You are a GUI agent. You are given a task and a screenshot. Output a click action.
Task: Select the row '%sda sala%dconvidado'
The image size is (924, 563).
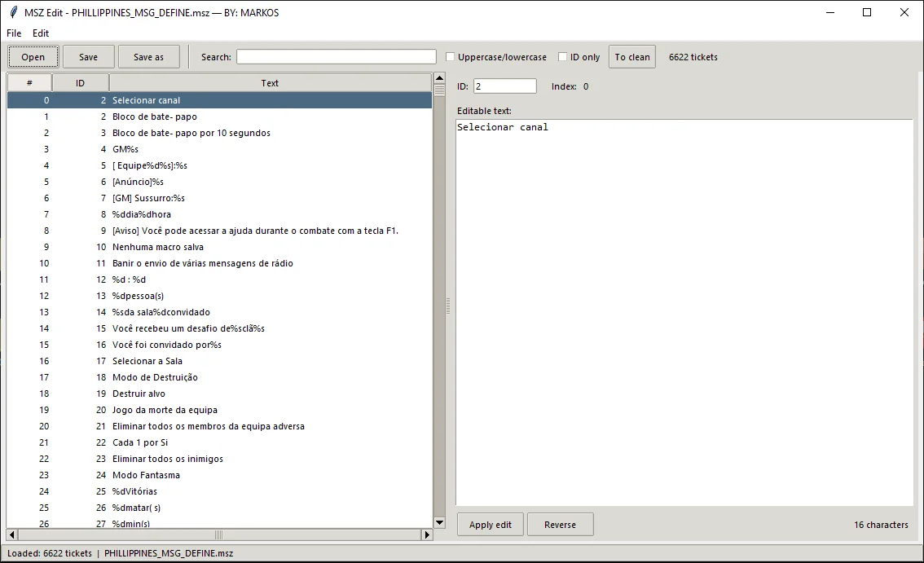[x=219, y=312]
